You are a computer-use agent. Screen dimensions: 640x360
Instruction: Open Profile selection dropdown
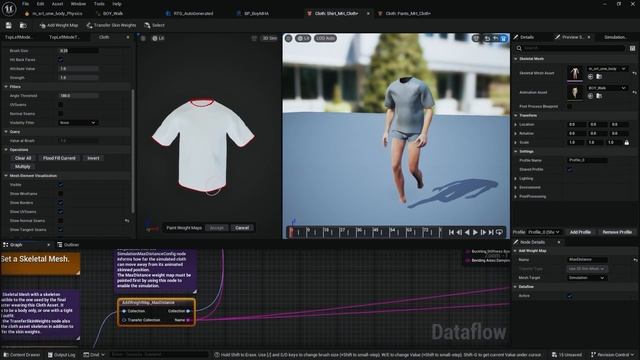tap(543, 232)
